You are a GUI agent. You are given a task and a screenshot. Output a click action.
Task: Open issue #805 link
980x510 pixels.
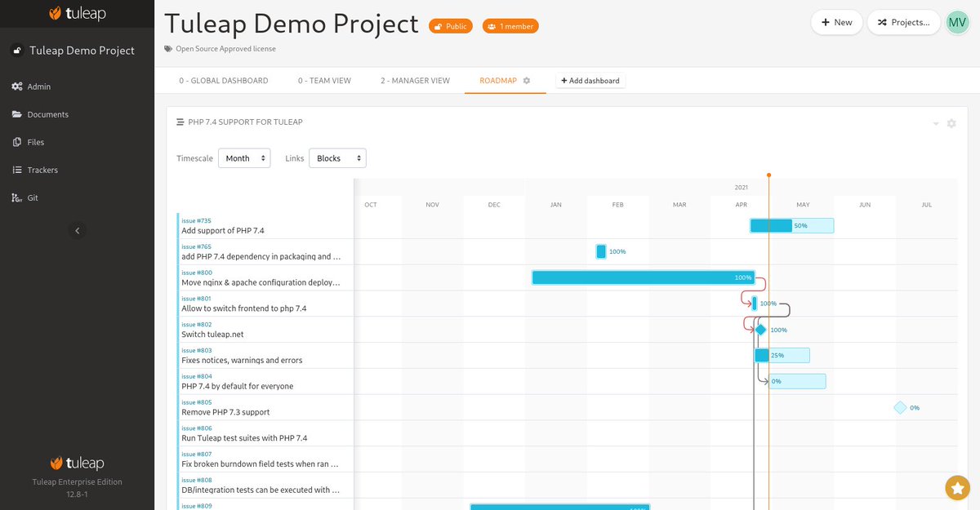point(197,402)
